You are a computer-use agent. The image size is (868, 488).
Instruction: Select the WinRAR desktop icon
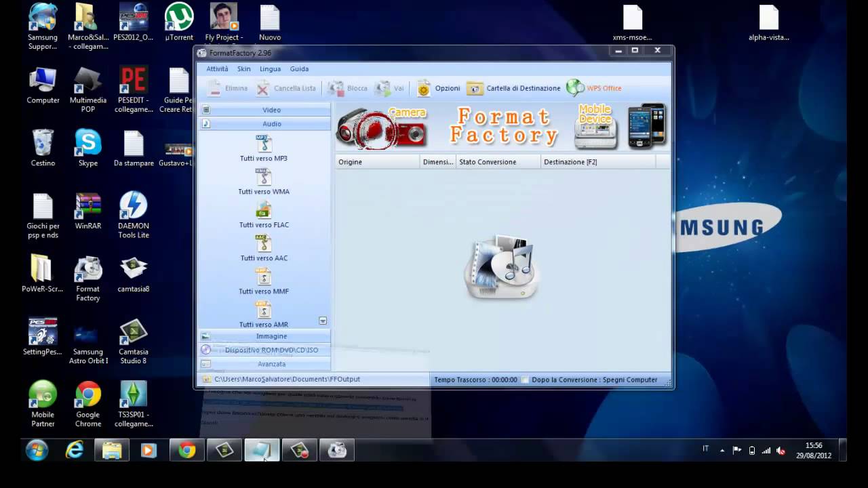pos(88,211)
